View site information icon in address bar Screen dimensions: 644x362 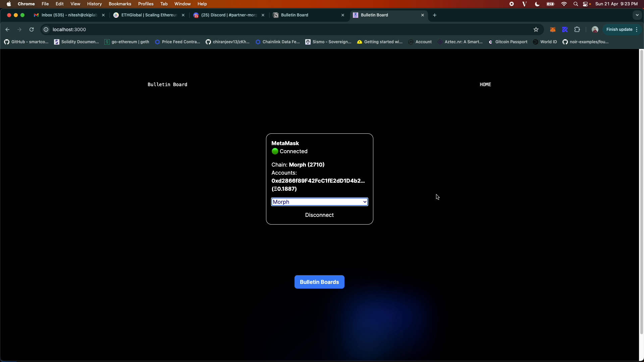[x=46, y=29]
